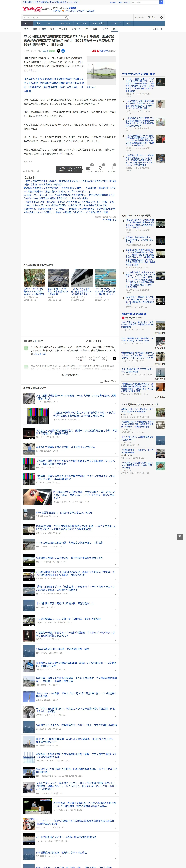Viewport: 186px width, 868px height.
Task: Open マイページ in header
Action: 139,18
